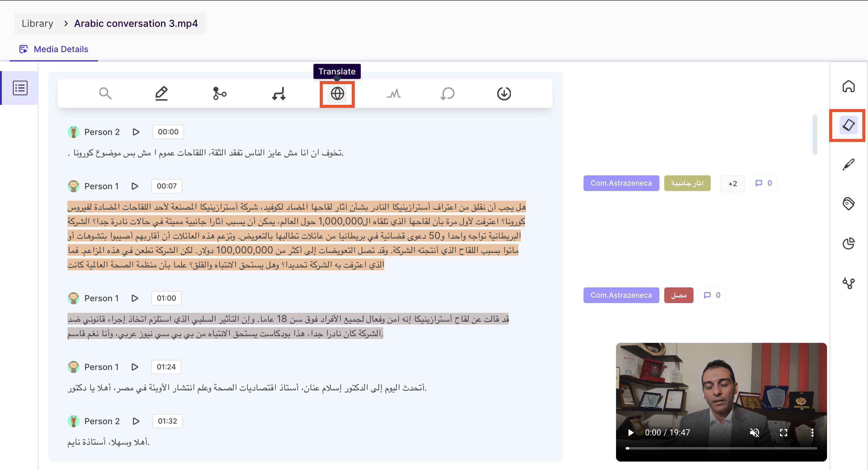The height and width of the screenshot is (470, 868).
Task: Go to home in right sidebar
Action: 848,86
